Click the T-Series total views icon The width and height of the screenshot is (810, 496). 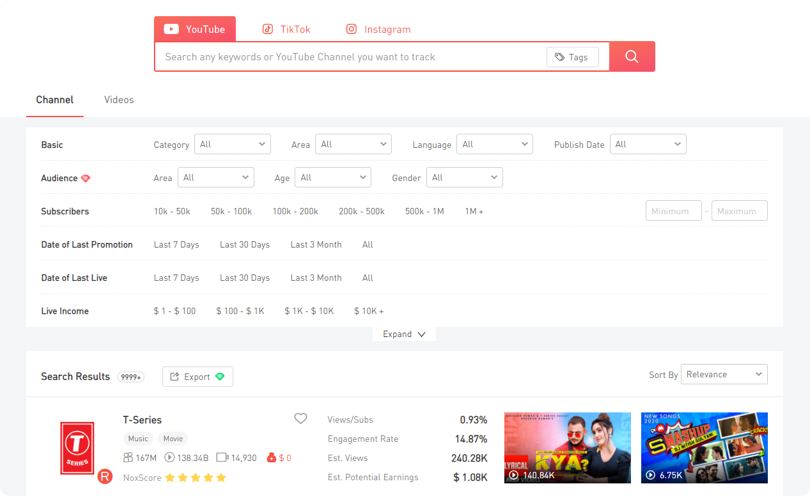[169, 458]
